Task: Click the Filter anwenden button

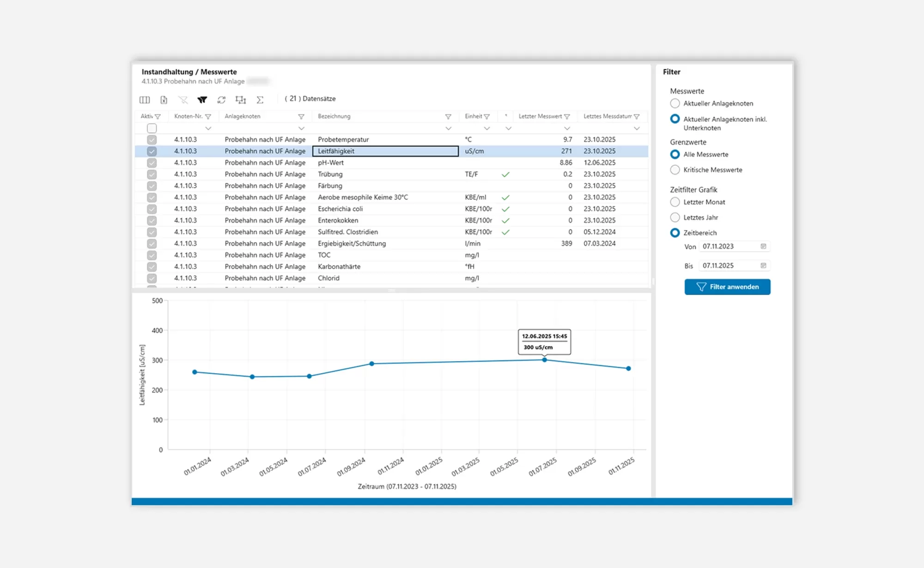Action: pyautogui.click(x=727, y=287)
